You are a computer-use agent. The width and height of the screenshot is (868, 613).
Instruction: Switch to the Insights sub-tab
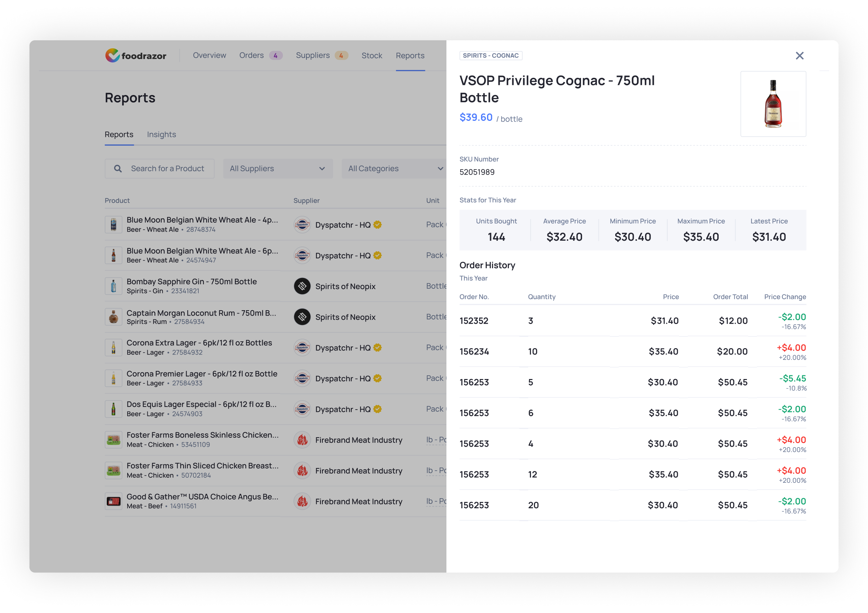click(161, 134)
